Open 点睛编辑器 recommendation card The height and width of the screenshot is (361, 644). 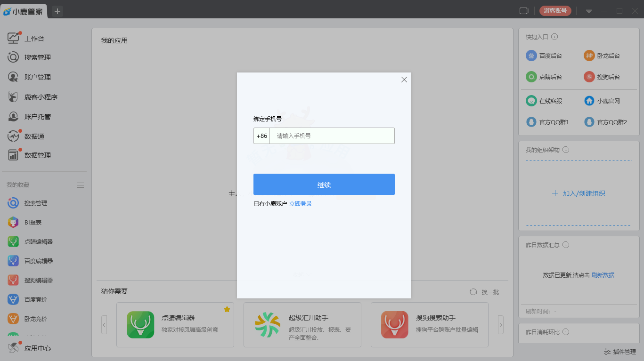(175, 325)
